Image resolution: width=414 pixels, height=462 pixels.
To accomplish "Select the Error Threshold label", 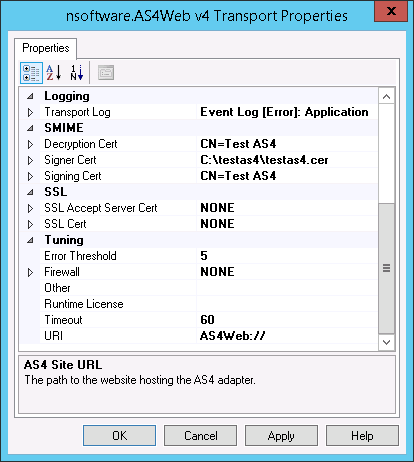I will point(80,256).
